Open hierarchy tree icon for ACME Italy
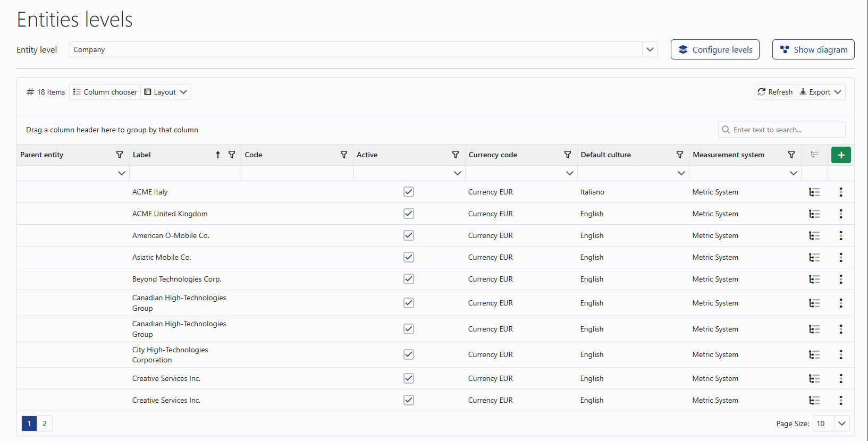868x441 pixels. click(x=814, y=192)
